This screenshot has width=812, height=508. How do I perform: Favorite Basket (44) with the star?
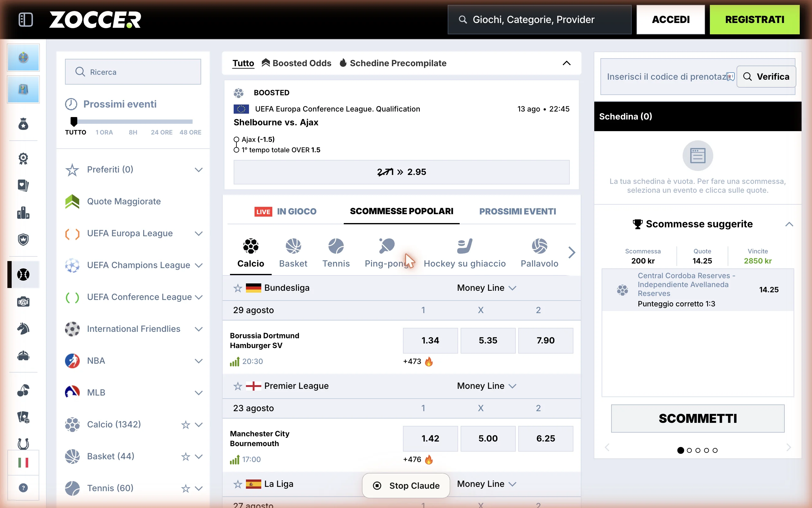click(x=186, y=457)
